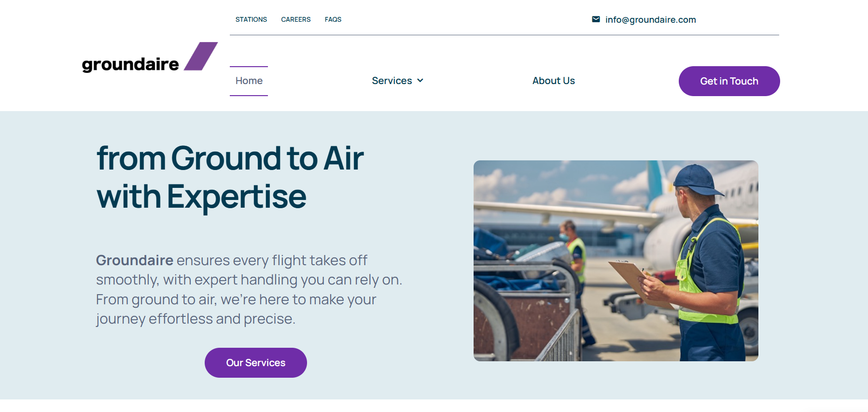The image size is (868, 412).
Task: Click the 'from Ground to Air' headline
Action: click(x=230, y=158)
